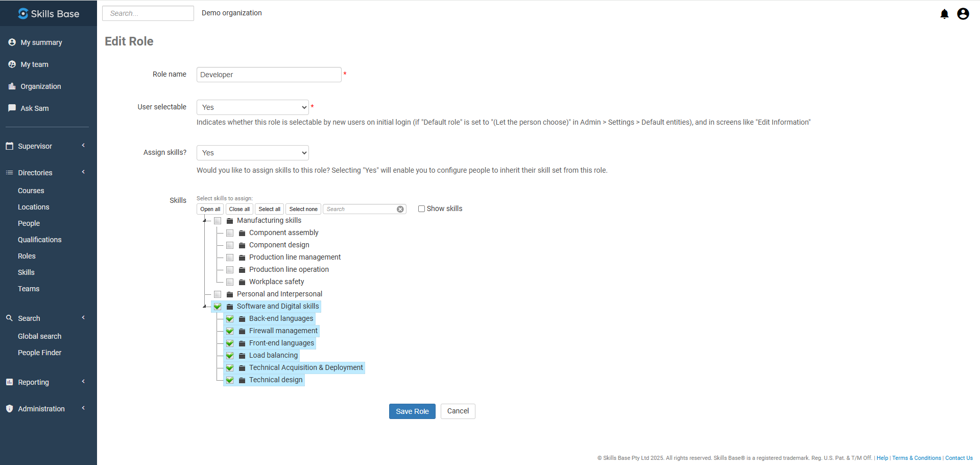Screen dimensions: 980x465
Task: Click the Manufacturing skills folder icon
Action: 230,221
